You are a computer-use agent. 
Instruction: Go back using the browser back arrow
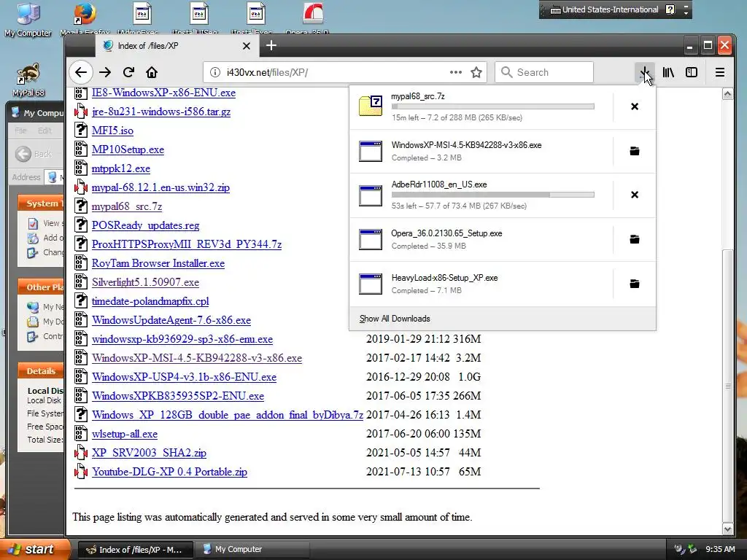tap(81, 72)
